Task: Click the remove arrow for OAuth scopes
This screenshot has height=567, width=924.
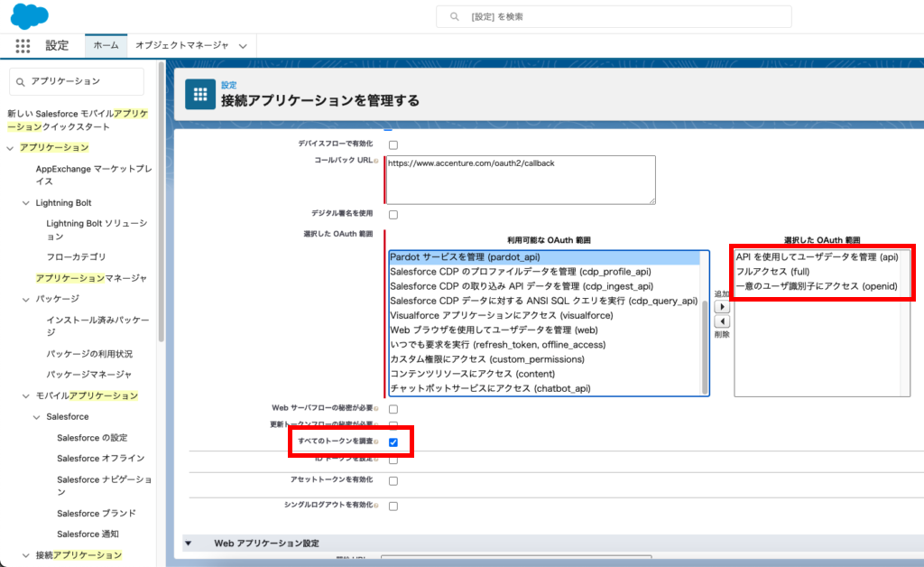Action: point(722,321)
